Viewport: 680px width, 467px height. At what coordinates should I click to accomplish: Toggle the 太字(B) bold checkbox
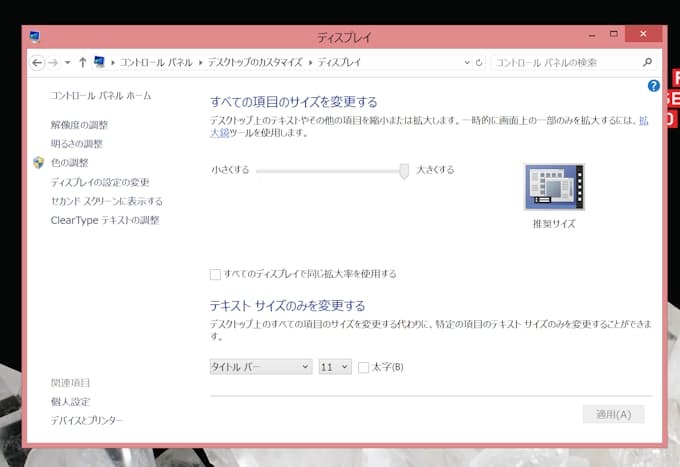tap(364, 367)
